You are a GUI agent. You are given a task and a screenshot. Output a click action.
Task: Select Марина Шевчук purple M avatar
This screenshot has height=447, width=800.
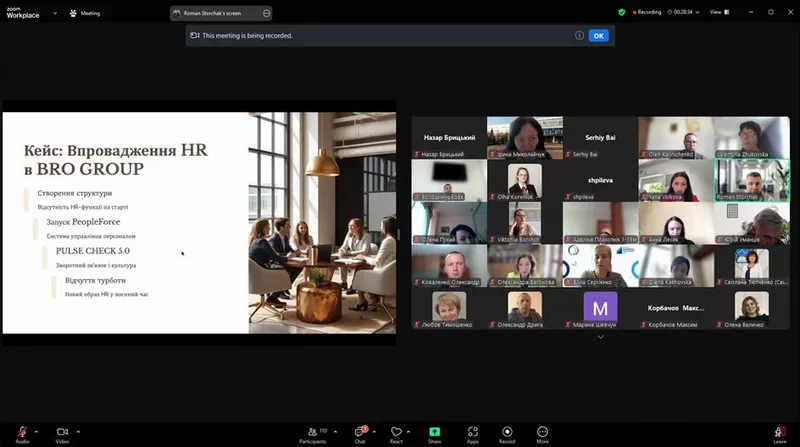[600, 307]
